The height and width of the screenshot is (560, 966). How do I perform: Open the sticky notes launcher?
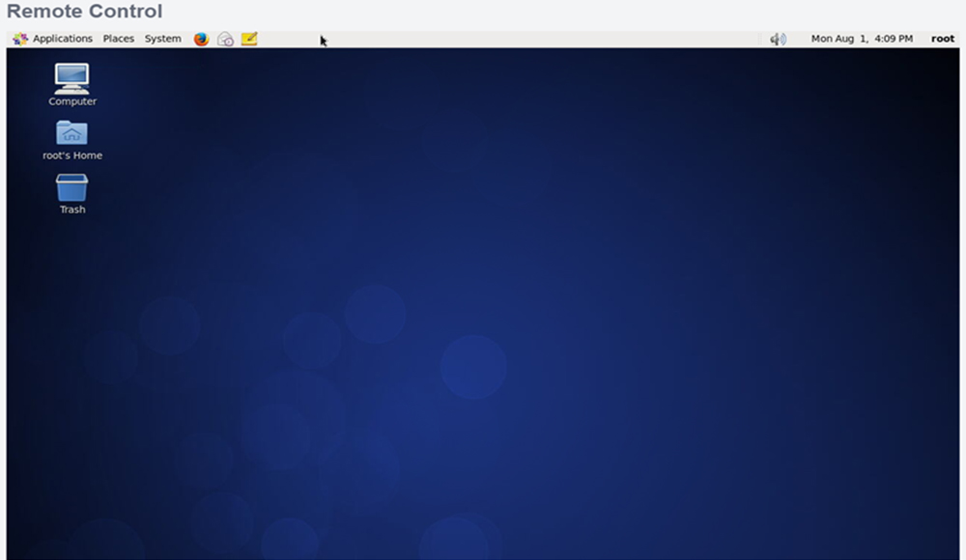coord(249,39)
